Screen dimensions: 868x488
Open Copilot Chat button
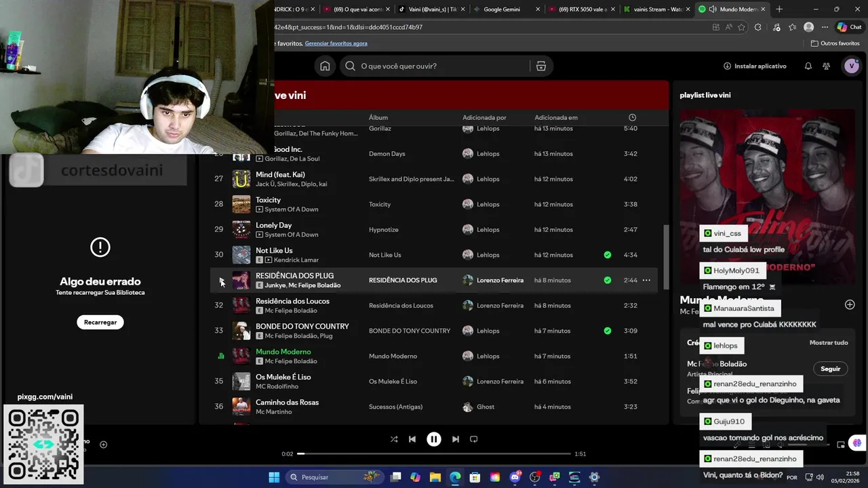coord(850,27)
